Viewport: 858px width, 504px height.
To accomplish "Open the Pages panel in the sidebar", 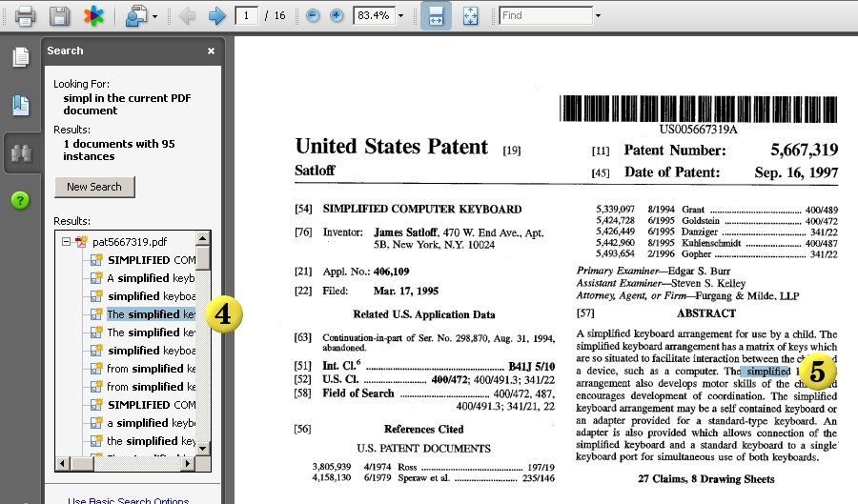I will (x=20, y=57).
